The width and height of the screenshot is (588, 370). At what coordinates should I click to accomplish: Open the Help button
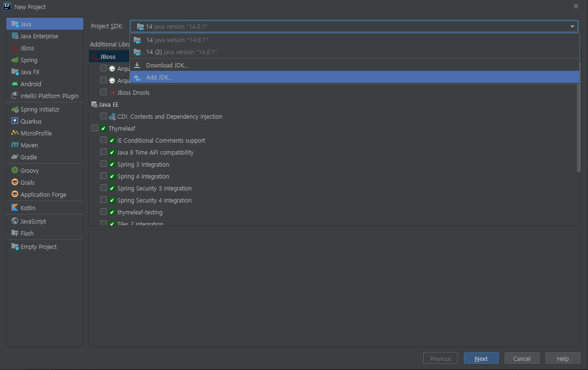[563, 359]
